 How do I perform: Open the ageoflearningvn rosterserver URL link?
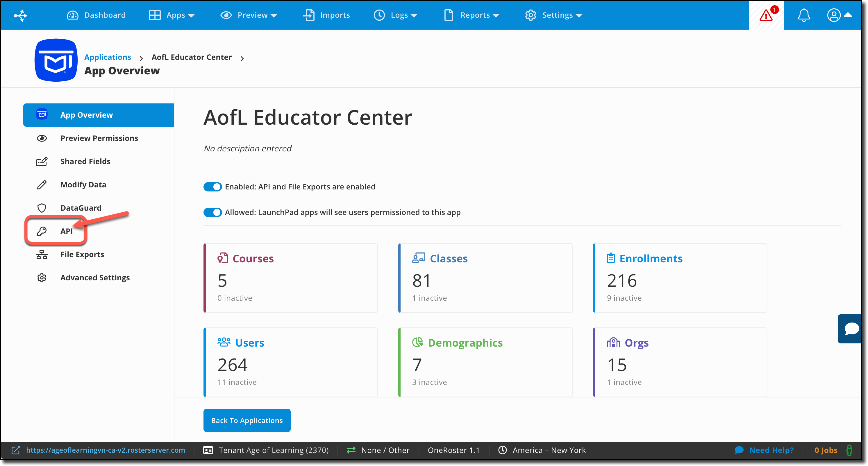tap(106, 450)
